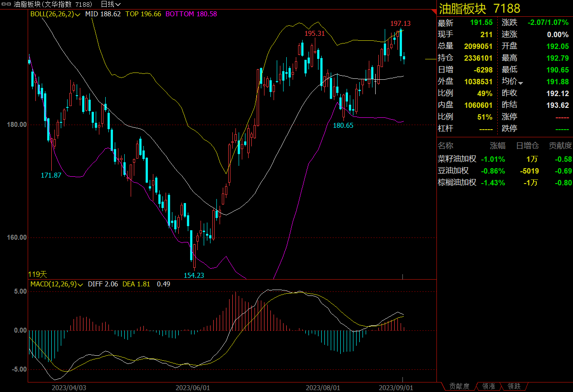The width and height of the screenshot is (573, 392).
Task: Click the 持仓 value 2336101
Action: [478, 58]
